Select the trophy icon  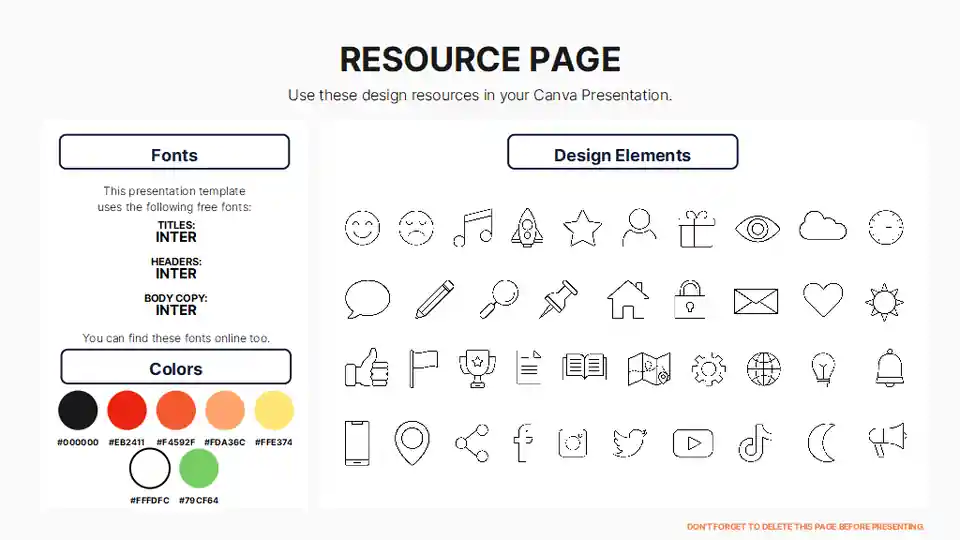pos(477,369)
